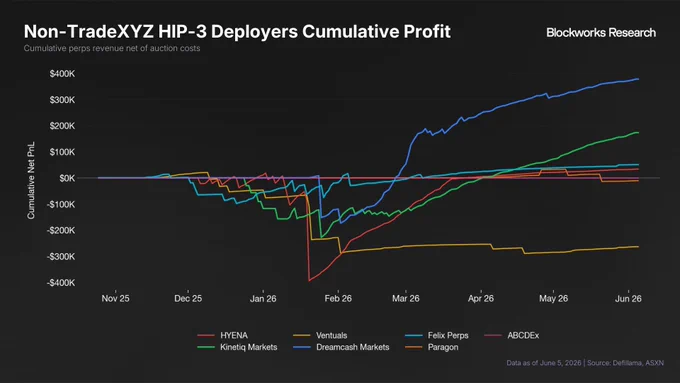Click the Apr 26 x-axis label
This screenshot has width=680, height=383.
click(481, 298)
